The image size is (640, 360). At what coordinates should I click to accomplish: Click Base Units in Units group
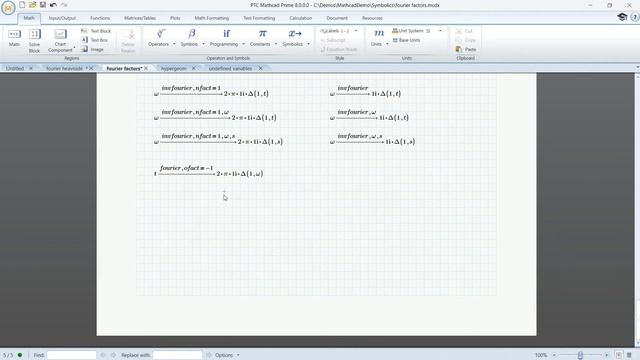tap(407, 40)
